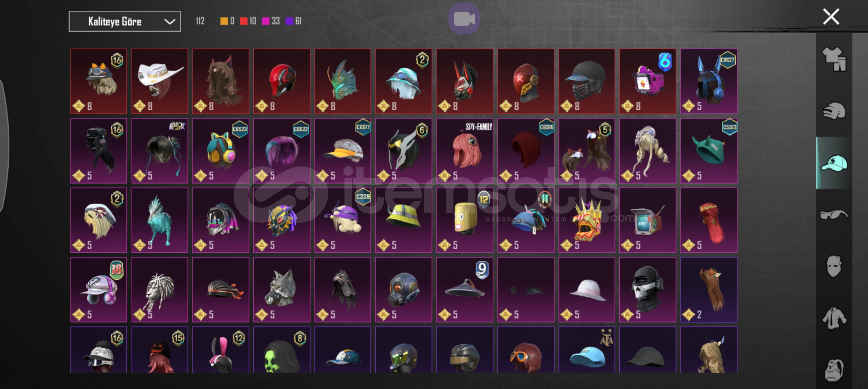Open the jacket category icon
The image size is (868, 389).
pyautogui.click(x=834, y=318)
